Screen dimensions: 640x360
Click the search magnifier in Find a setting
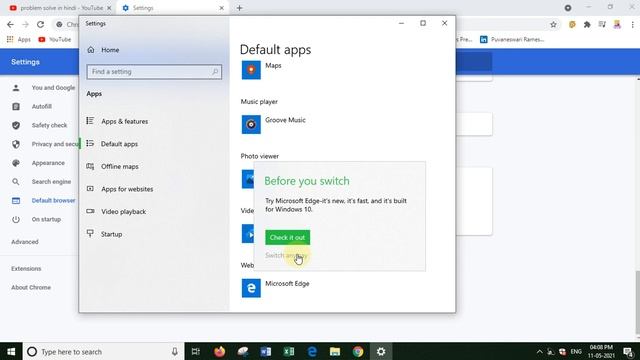215,72
